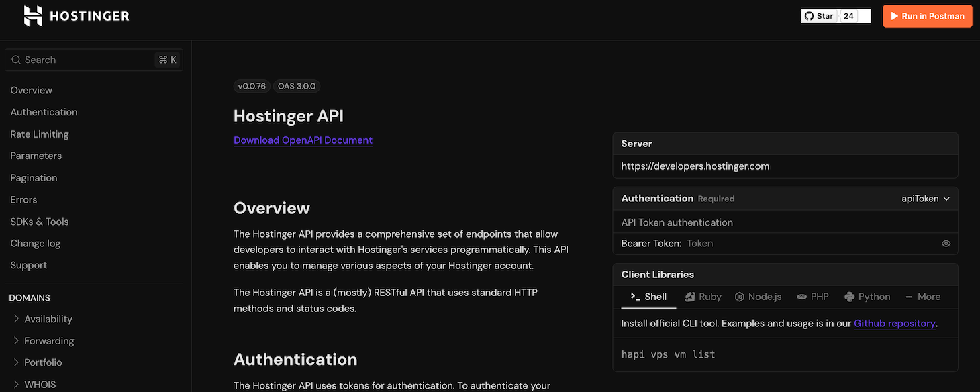This screenshot has height=392, width=980.
Task: Open the Github repository link
Action: pos(894,324)
